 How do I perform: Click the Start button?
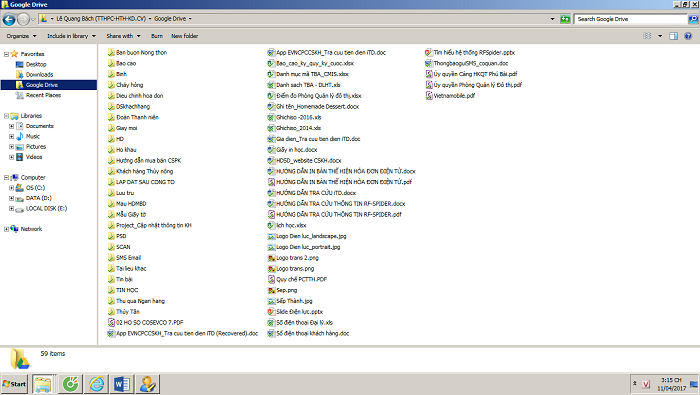(x=14, y=384)
